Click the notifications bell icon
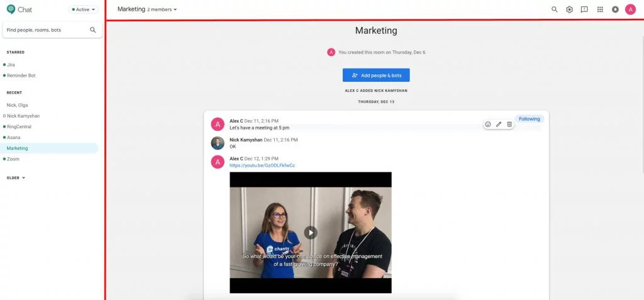 [615, 9]
